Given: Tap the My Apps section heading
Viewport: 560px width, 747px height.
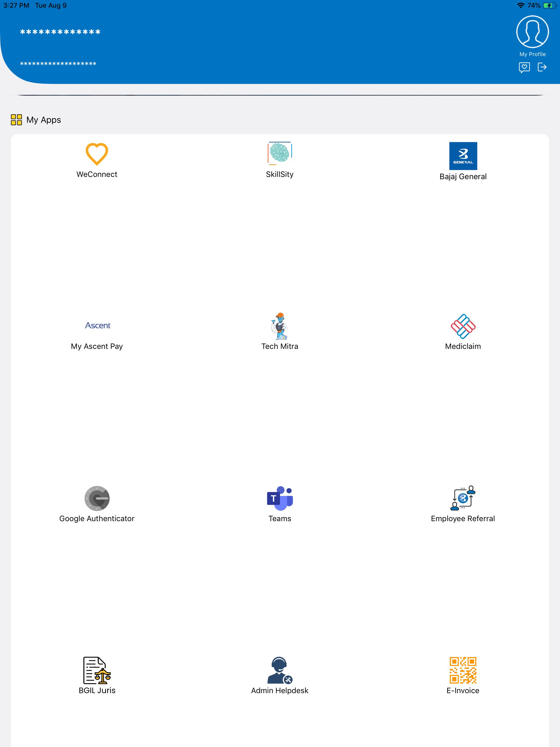Looking at the screenshot, I should point(43,120).
